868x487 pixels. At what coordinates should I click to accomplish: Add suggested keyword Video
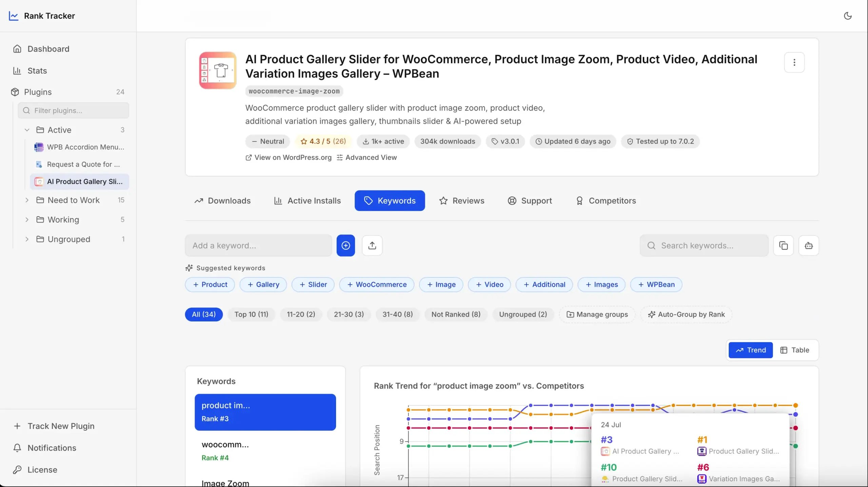coord(489,284)
